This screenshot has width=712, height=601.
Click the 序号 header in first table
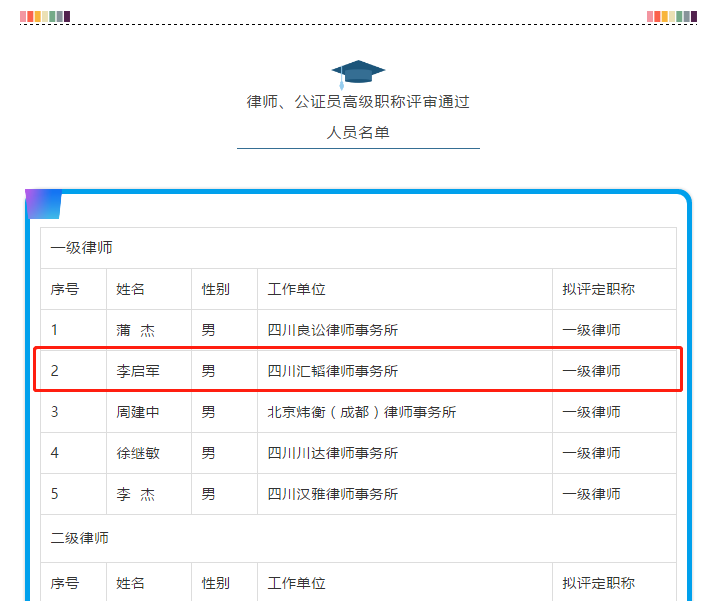tap(74, 289)
